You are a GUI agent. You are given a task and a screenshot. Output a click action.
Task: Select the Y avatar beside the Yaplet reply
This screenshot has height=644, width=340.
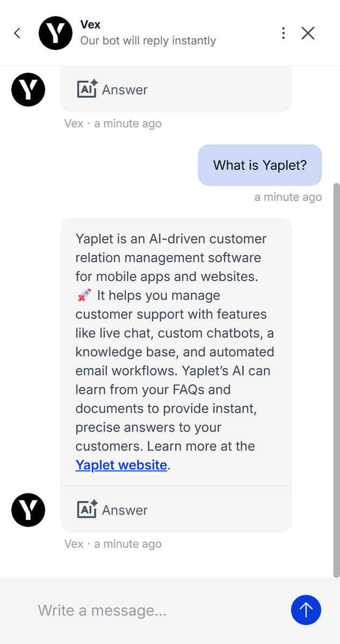[28, 510]
